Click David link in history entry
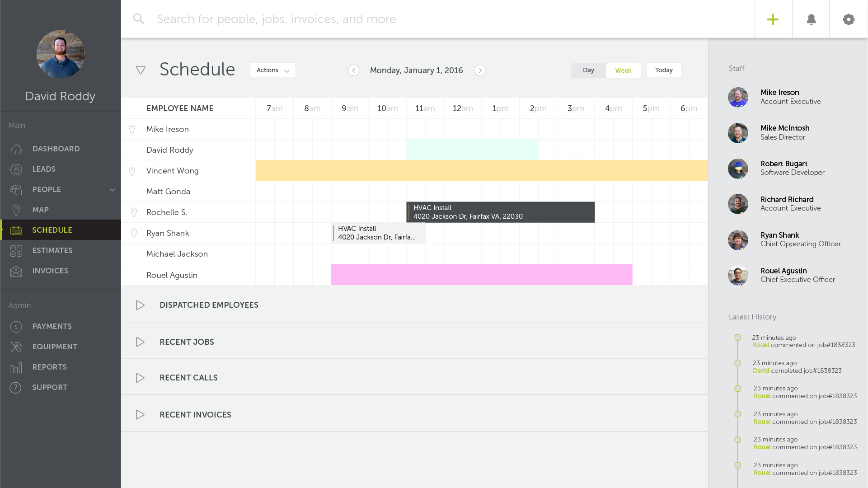 761,371
